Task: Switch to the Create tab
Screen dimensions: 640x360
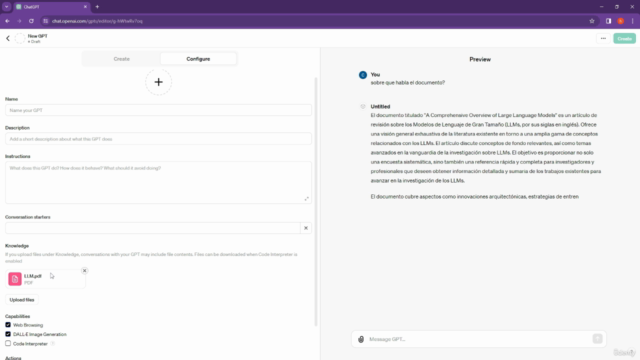Action: (122, 59)
